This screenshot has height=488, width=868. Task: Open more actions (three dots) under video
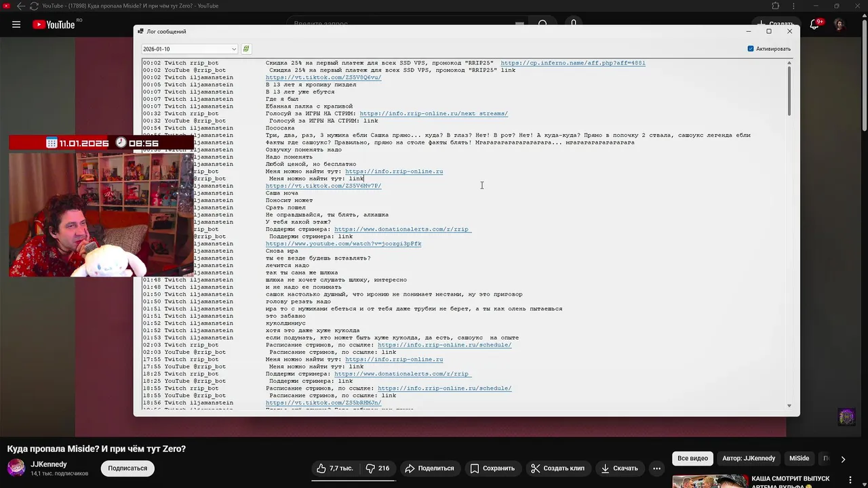tap(656, 468)
